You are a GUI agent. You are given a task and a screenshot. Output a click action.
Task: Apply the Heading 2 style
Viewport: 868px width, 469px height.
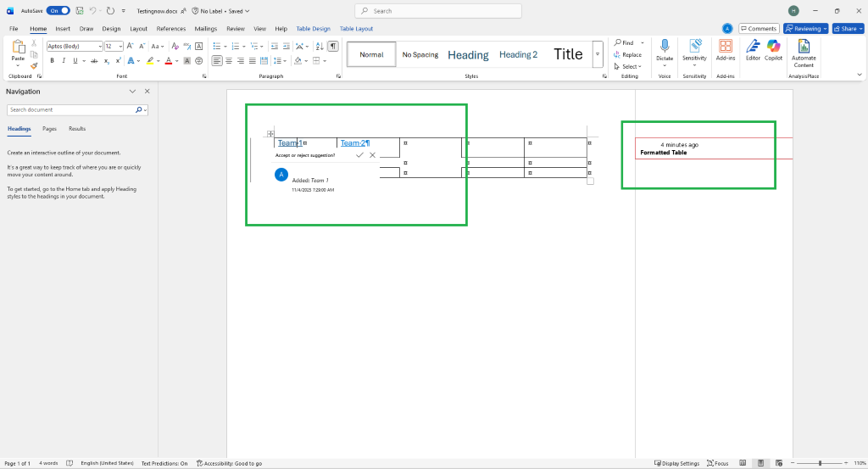click(518, 54)
